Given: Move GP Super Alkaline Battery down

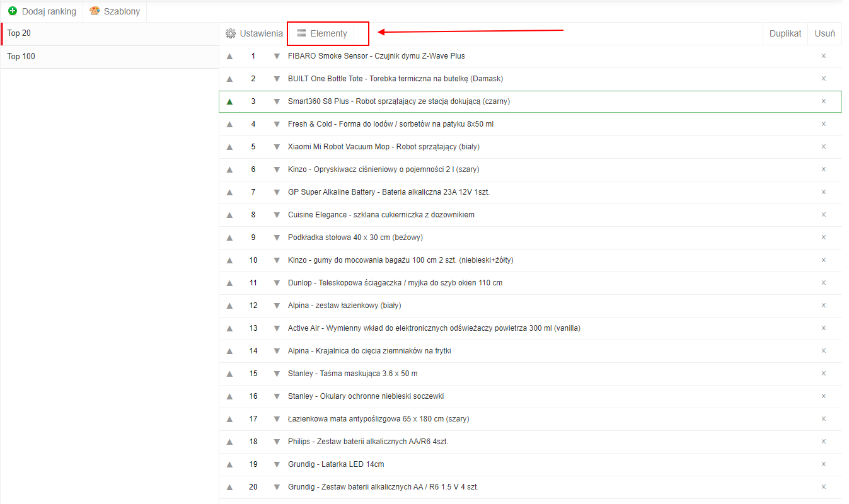Looking at the screenshot, I should click(x=277, y=192).
